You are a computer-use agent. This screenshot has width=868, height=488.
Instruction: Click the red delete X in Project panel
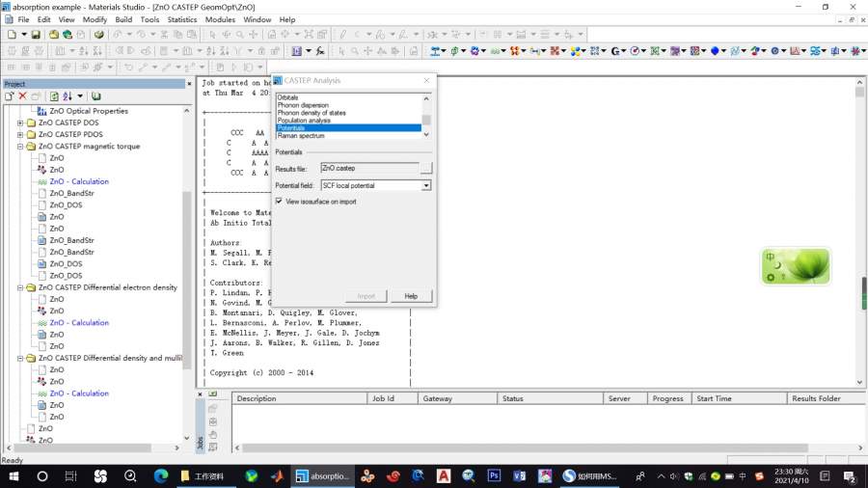[22, 96]
